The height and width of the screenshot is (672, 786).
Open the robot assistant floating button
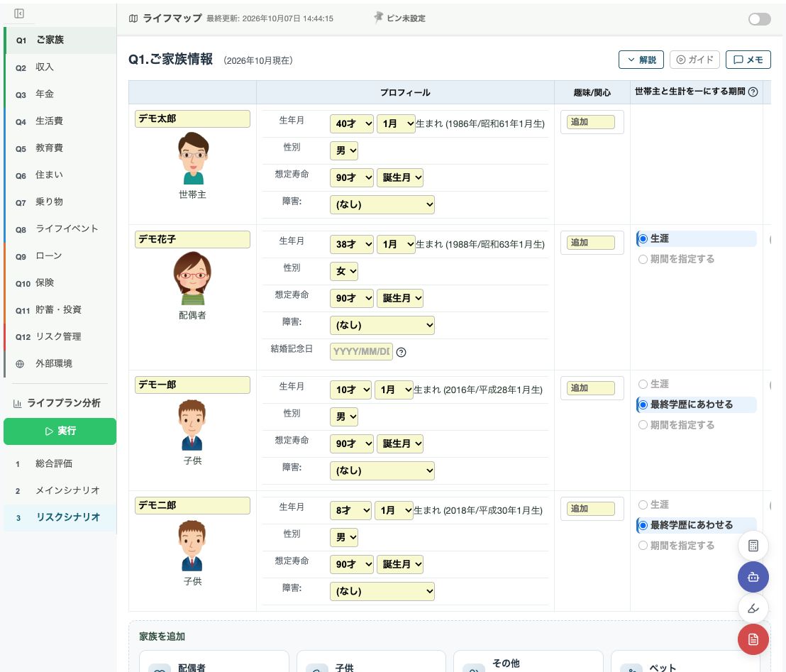(x=753, y=577)
